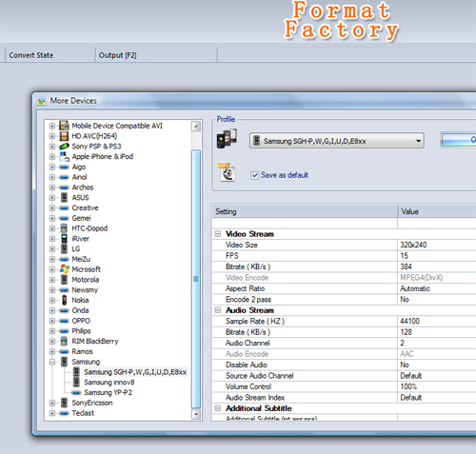Open the Samsung SGH profile dropdown
476x454 pixels.
tap(337, 141)
